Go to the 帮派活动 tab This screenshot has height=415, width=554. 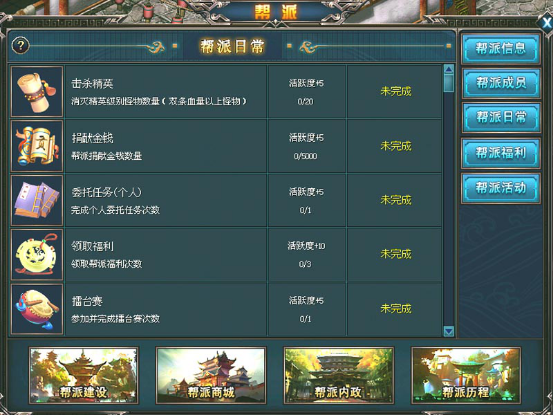coord(501,188)
